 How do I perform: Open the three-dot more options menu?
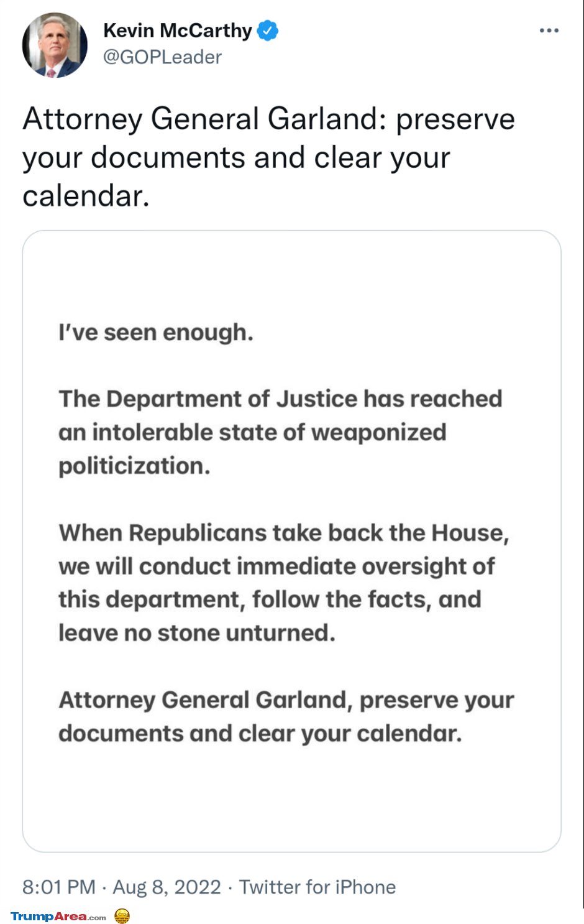[x=549, y=30]
